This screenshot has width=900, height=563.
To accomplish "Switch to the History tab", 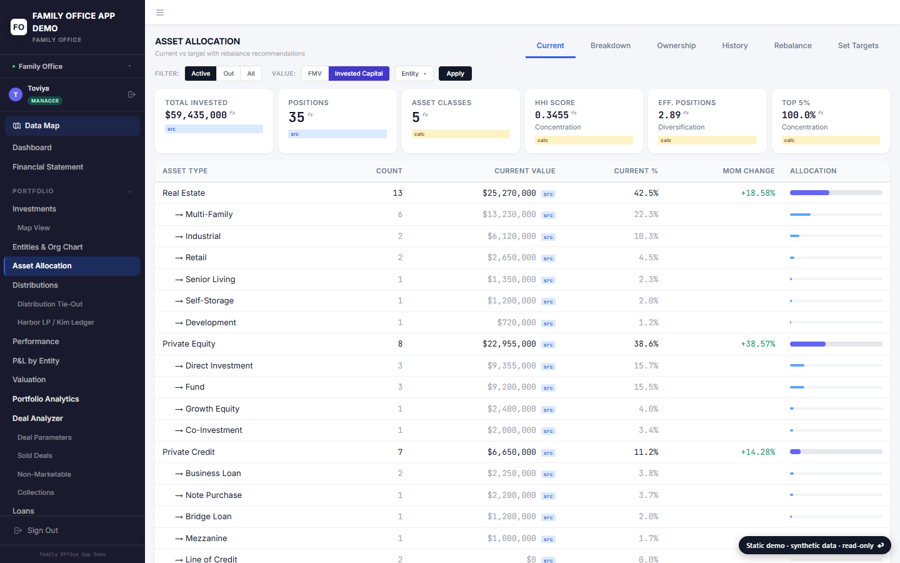I will [x=735, y=45].
